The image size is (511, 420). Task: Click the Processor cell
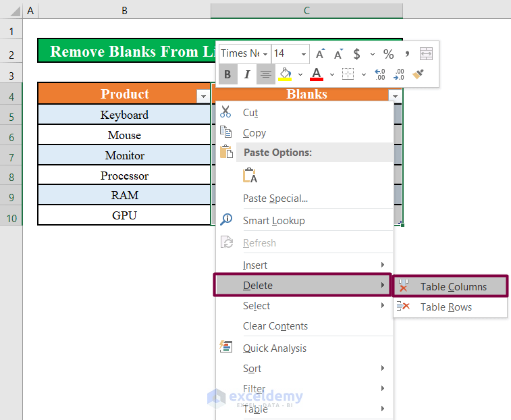pyautogui.click(x=124, y=175)
